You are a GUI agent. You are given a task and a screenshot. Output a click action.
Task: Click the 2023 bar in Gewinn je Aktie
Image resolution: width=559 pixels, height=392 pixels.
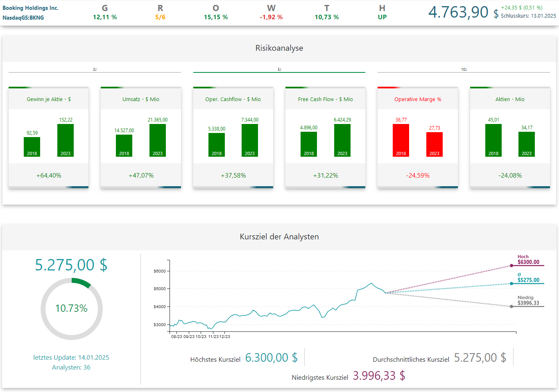(66, 140)
